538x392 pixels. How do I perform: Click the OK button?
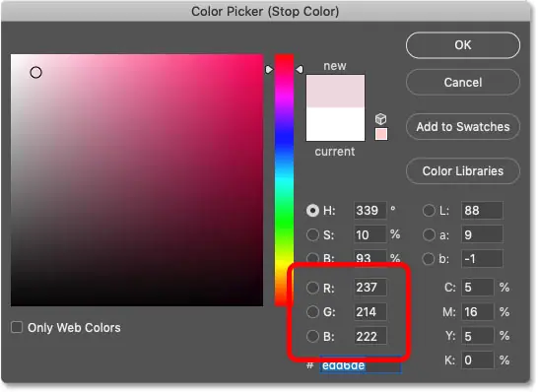coord(462,45)
